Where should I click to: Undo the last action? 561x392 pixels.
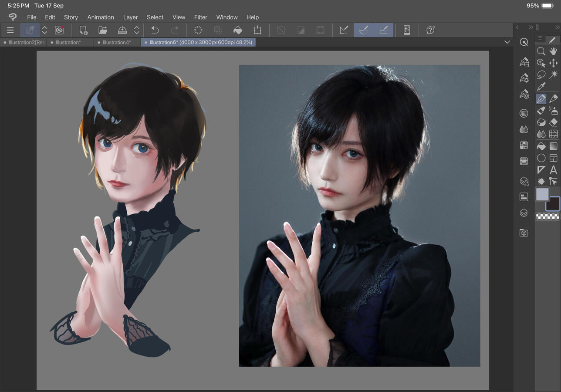155,30
